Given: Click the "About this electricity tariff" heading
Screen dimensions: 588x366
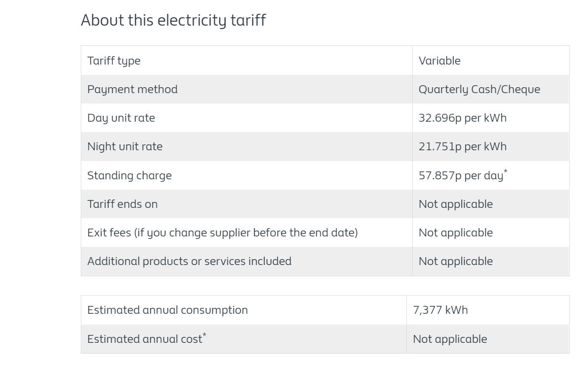Looking at the screenshot, I should click(173, 20).
